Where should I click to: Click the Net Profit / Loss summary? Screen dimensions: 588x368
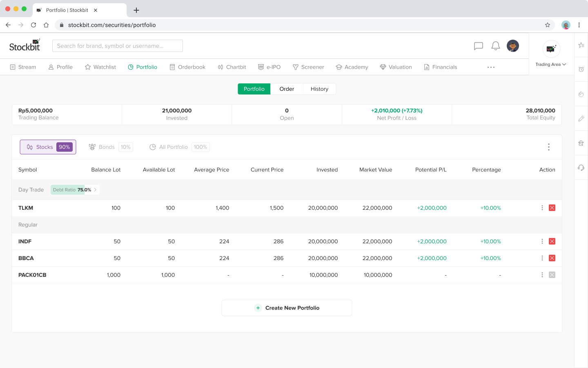click(397, 114)
